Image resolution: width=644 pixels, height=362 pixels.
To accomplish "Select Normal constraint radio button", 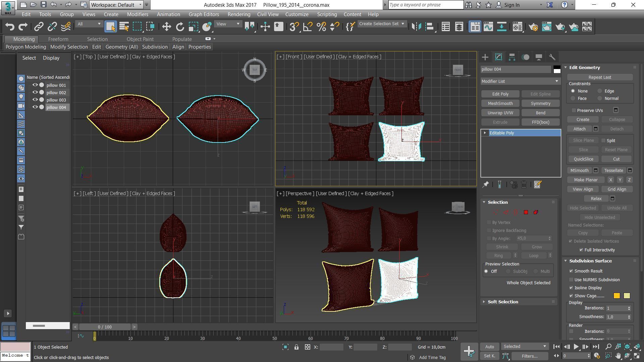I will [600, 99].
